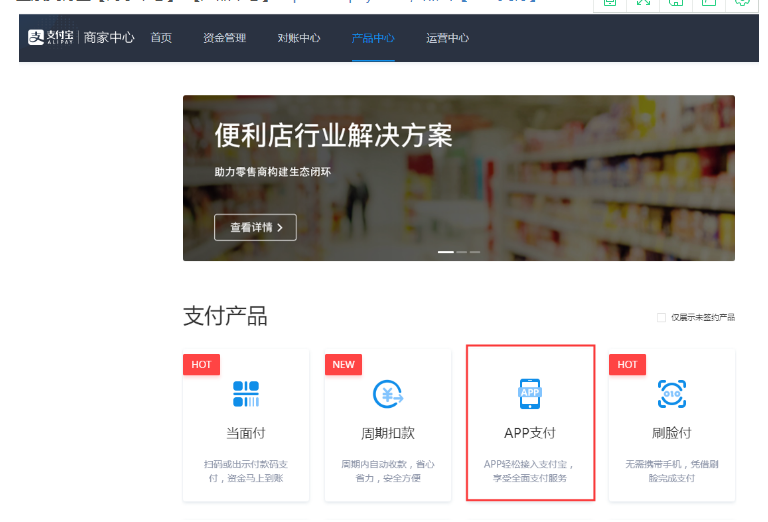
Task: Open the APP支付 product title
Action: coord(530,433)
